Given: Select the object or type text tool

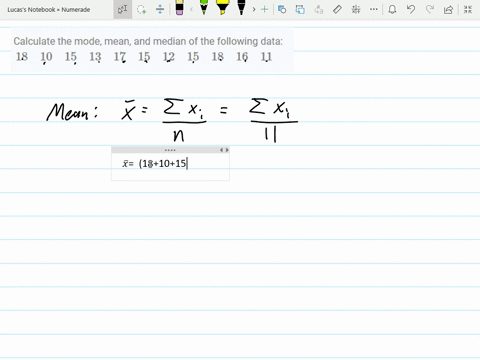Looking at the screenshot, I should click(x=122, y=9).
